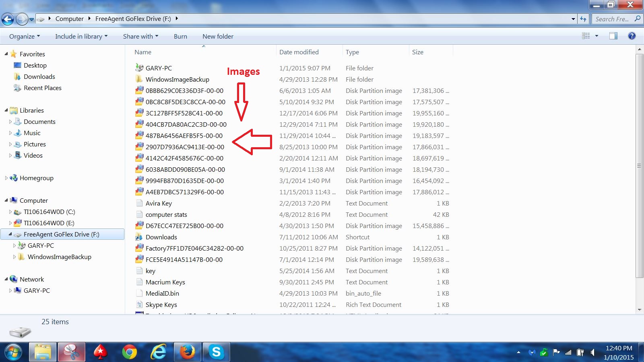The height and width of the screenshot is (362, 644).
Task: Select the GARY-PC folder icon in file list
Action: click(139, 68)
